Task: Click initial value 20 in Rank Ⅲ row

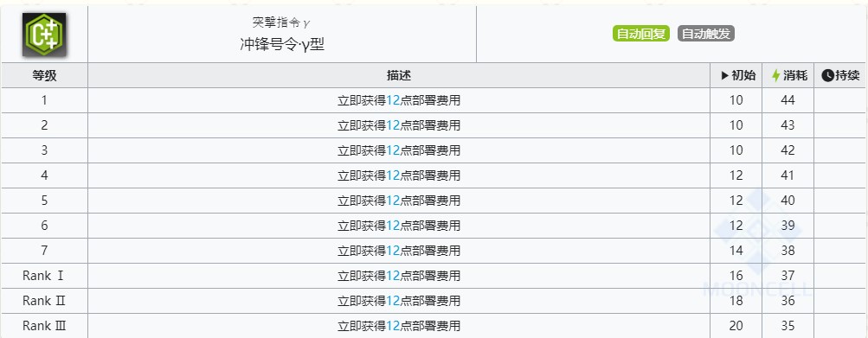Action: [736, 326]
